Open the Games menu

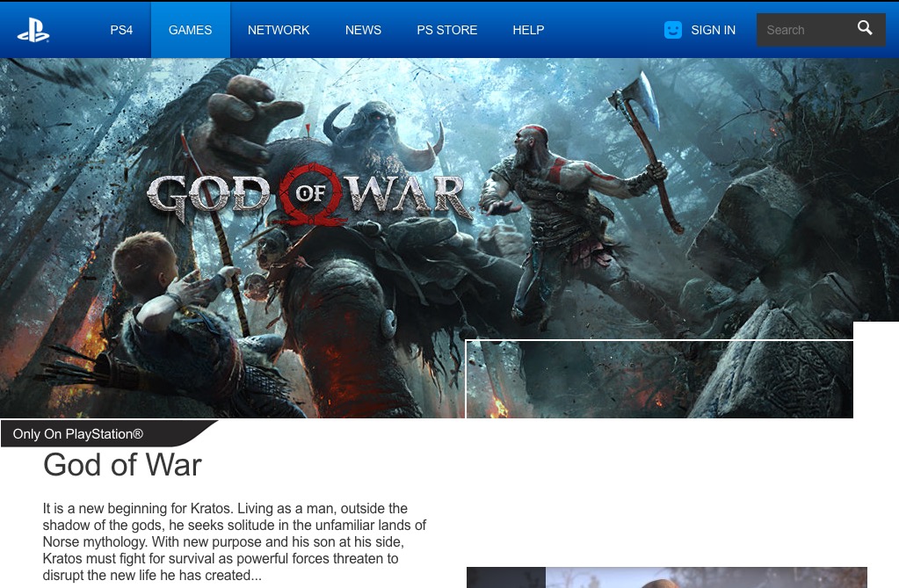tap(191, 30)
